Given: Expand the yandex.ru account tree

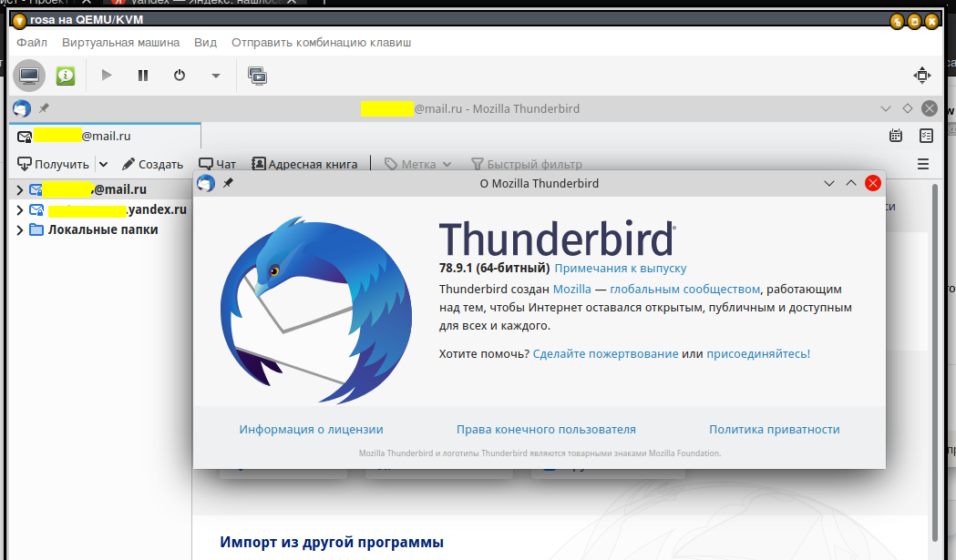Looking at the screenshot, I should 19,210.
